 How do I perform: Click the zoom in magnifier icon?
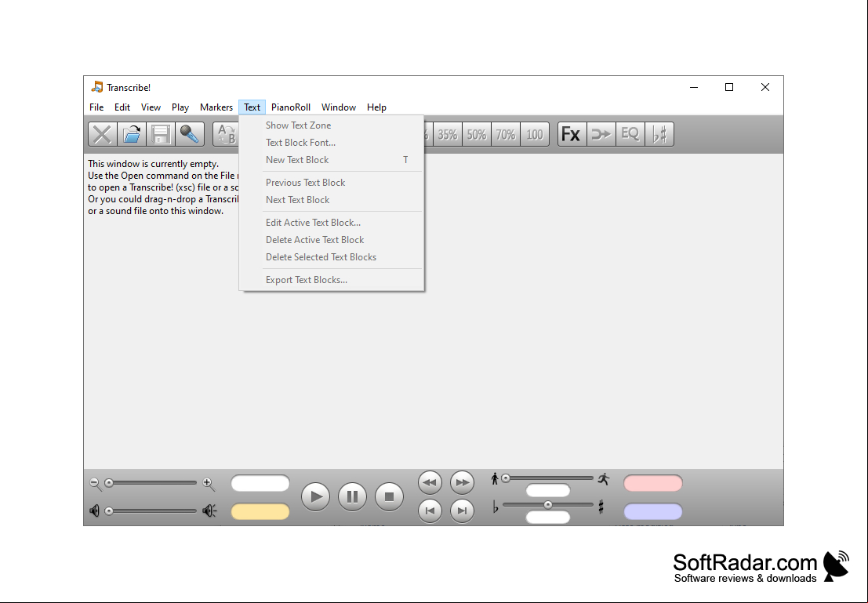tap(208, 484)
